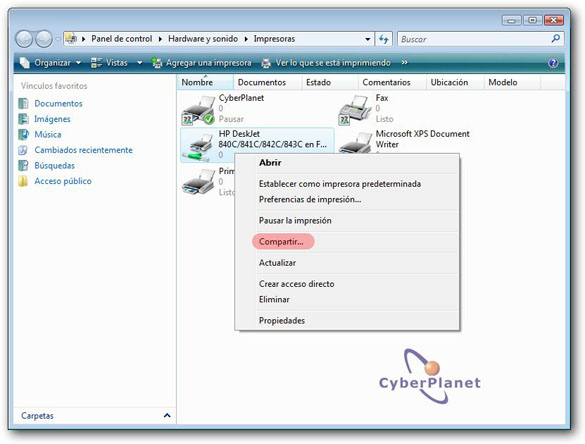The image size is (585, 444).
Task: Expand breadcrumb arrow after Panel de control
Action: click(x=160, y=39)
